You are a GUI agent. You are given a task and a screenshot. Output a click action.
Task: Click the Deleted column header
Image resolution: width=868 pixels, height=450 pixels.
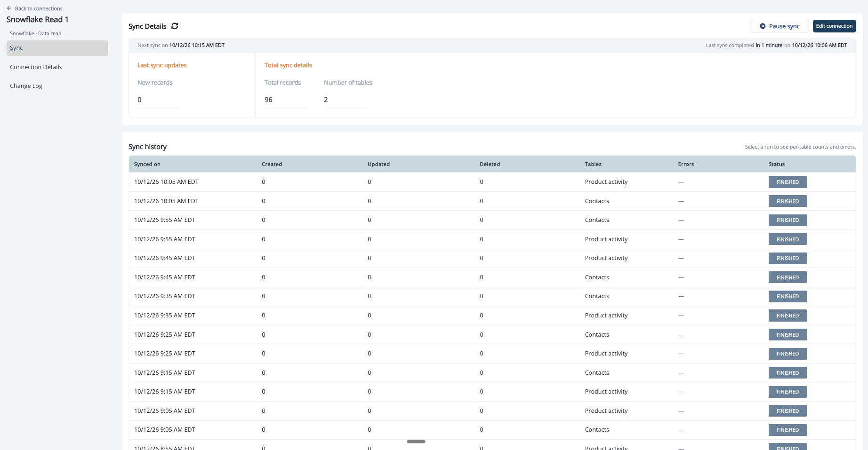point(490,164)
